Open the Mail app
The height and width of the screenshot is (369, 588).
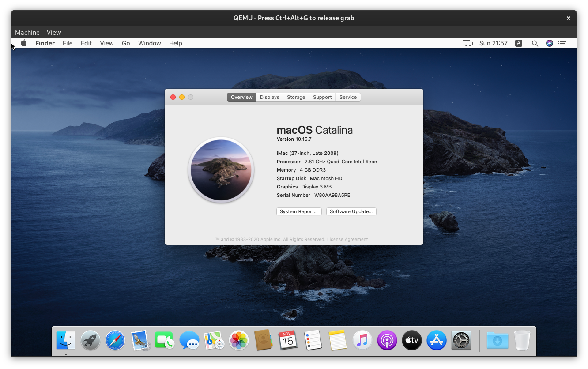[139, 340]
